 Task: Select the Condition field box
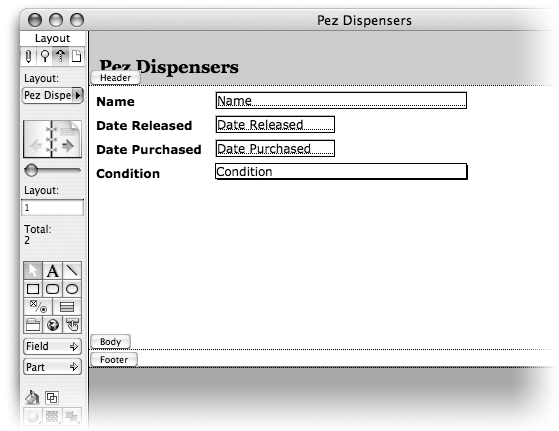(341, 171)
